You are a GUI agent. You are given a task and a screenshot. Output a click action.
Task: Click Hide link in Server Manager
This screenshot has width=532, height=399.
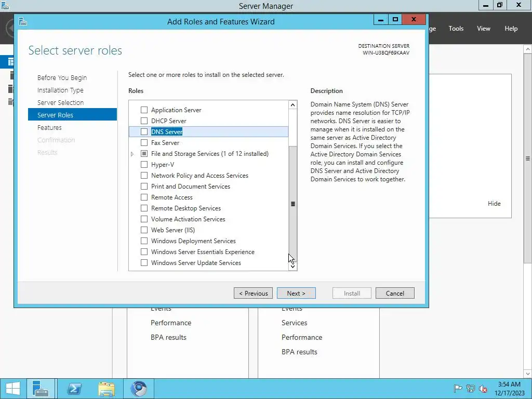click(494, 204)
